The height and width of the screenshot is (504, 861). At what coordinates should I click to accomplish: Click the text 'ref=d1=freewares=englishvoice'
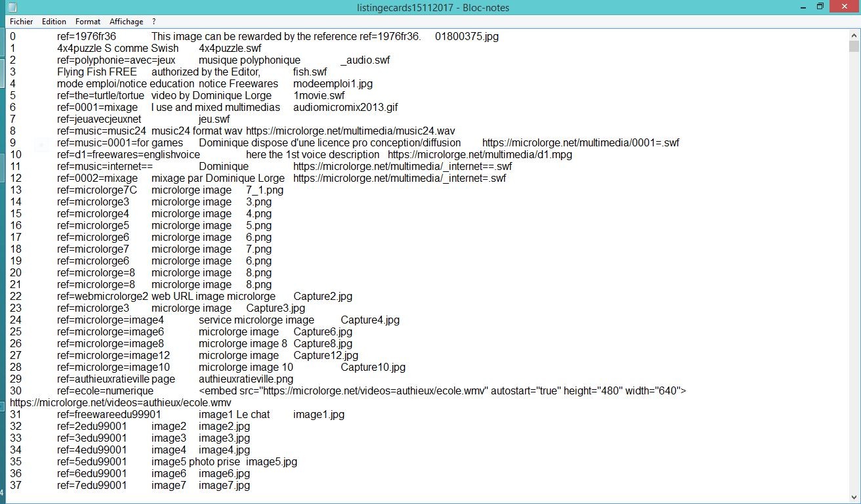tap(129, 155)
